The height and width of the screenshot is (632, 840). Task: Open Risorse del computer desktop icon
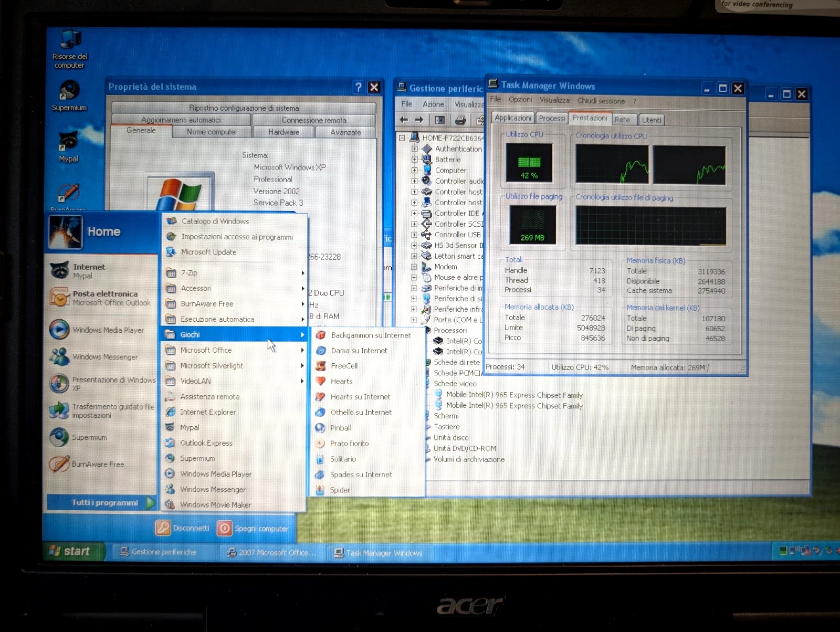pyautogui.click(x=69, y=49)
